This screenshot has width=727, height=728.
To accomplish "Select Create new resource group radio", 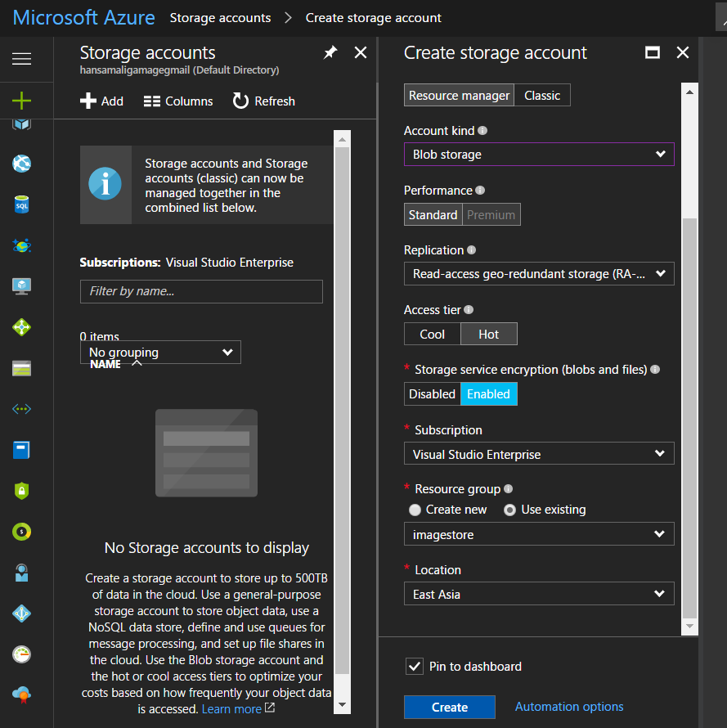I will 415,510.
